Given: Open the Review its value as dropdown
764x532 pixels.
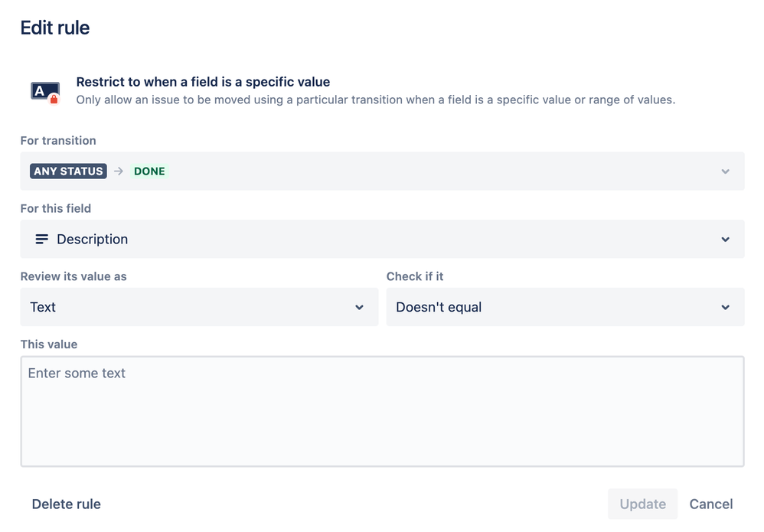Looking at the screenshot, I should coord(359,308).
